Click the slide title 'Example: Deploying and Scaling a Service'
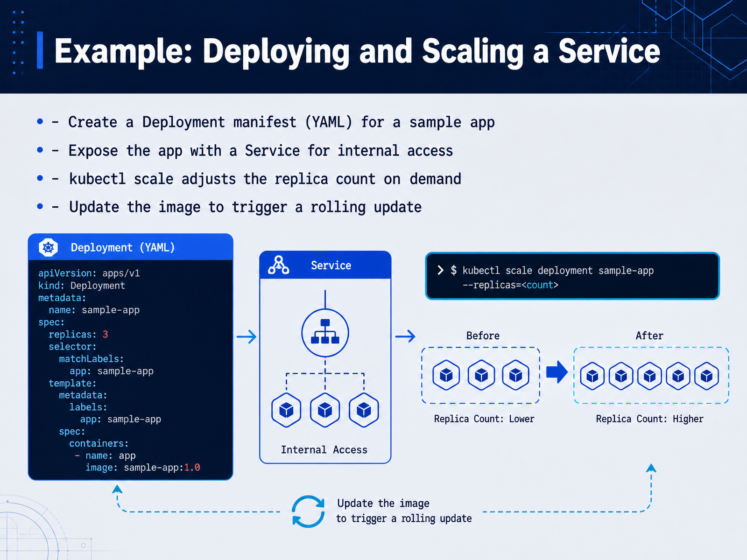 (x=357, y=51)
